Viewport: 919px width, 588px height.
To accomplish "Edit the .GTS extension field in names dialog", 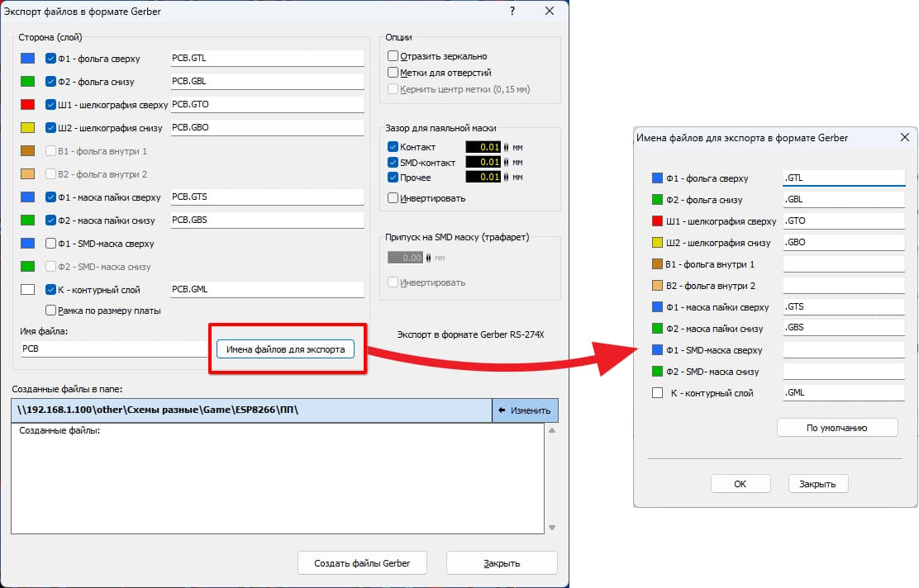I will pos(844,306).
